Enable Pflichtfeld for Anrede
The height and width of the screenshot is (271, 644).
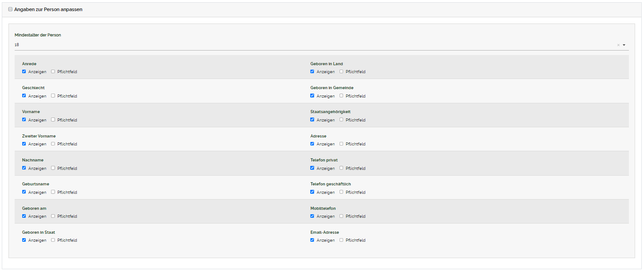click(x=53, y=71)
